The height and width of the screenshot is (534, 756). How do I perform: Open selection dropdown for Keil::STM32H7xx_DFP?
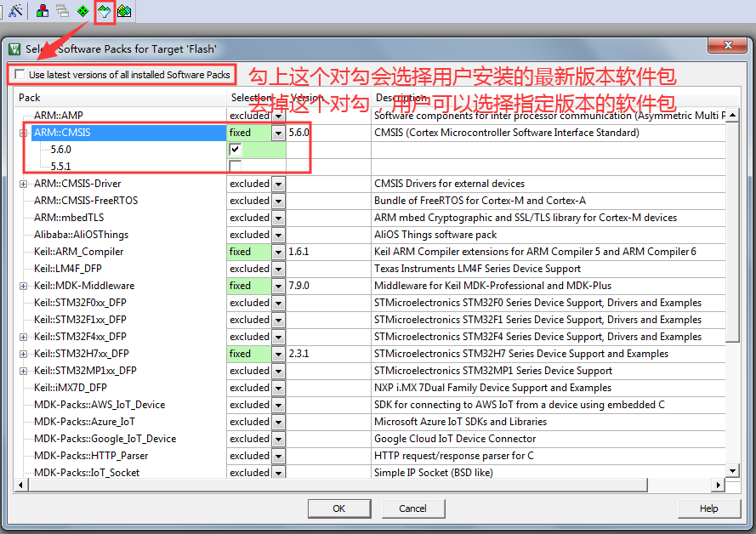pyautogui.click(x=278, y=354)
